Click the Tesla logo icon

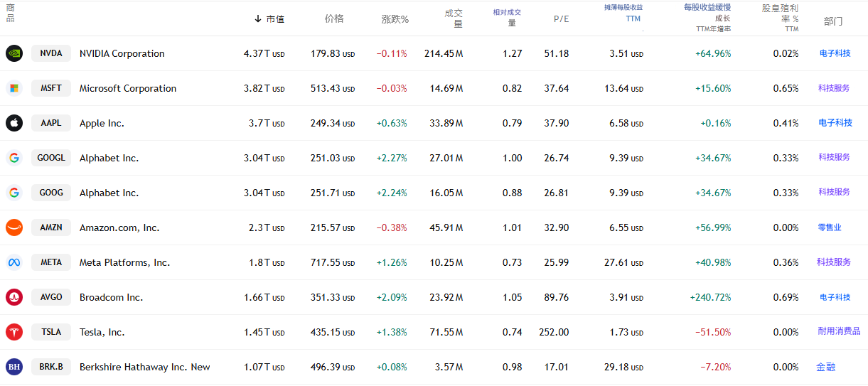coord(14,332)
